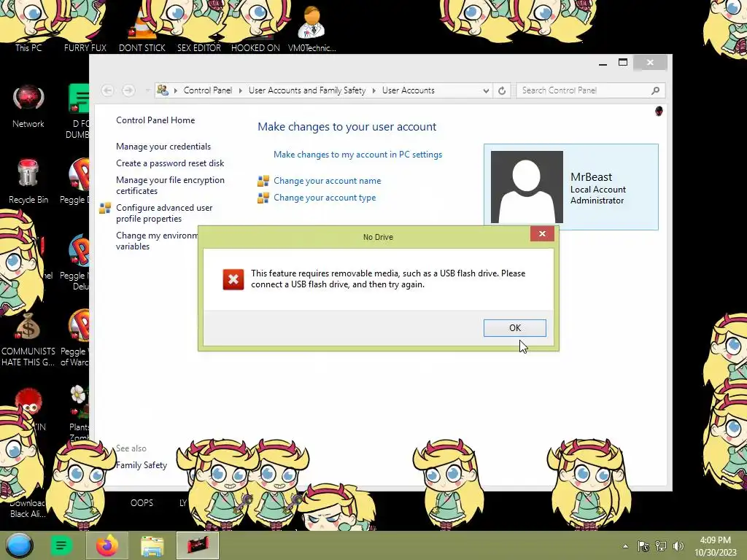Open Make changes to my account in PC settings
Viewport: 747px width, 560px height.
click(x=357, y=155)
